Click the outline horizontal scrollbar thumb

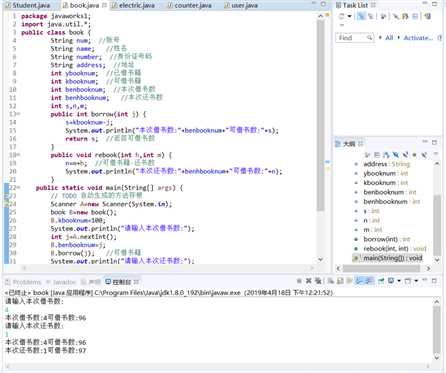382,268
